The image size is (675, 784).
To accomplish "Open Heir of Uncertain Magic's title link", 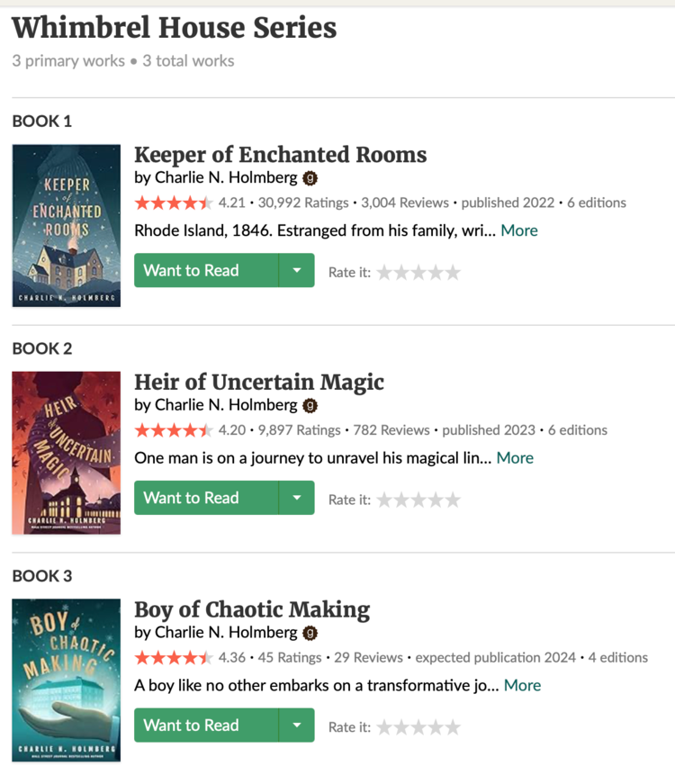I will tap(260, 382).
